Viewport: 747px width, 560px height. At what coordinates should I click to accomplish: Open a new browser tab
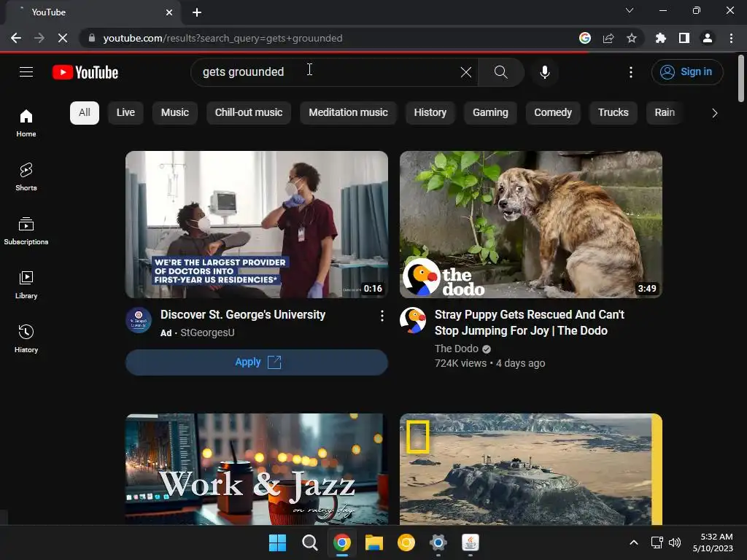197,12
